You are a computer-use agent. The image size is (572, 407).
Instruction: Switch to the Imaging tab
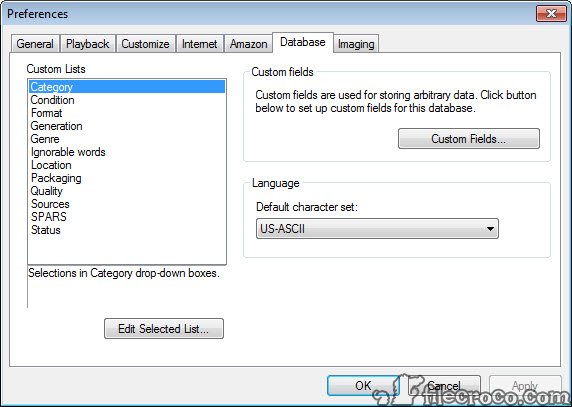click(356, 44)
